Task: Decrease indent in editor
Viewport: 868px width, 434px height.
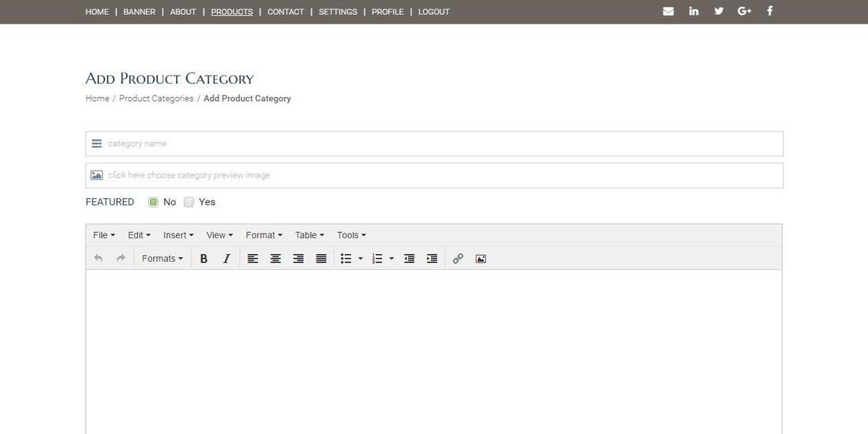Action: (409, 259)
